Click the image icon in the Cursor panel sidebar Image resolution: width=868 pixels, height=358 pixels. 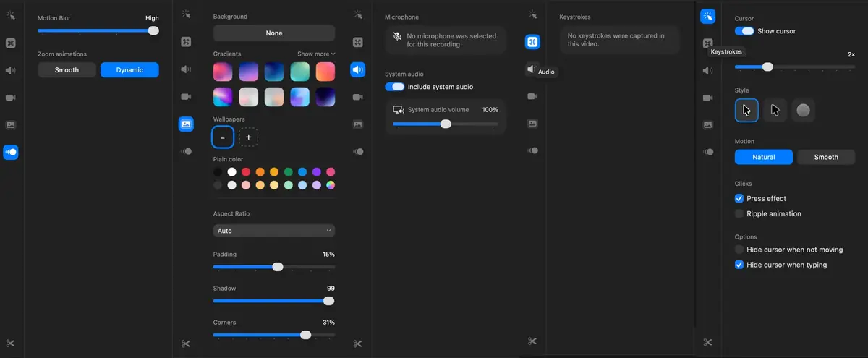click(708, 124)
